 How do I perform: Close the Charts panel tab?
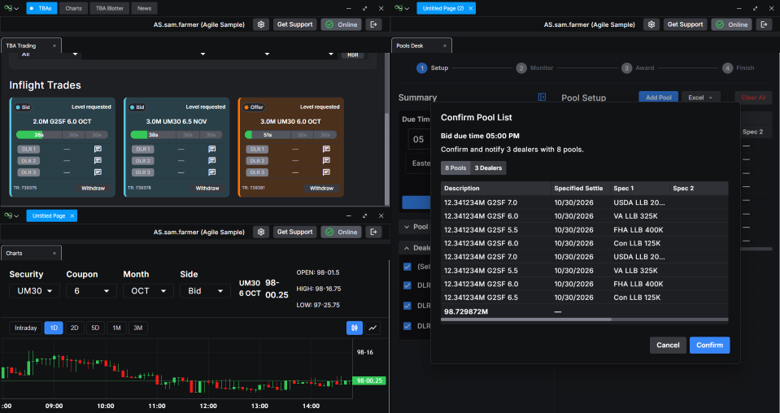[54, 253]
